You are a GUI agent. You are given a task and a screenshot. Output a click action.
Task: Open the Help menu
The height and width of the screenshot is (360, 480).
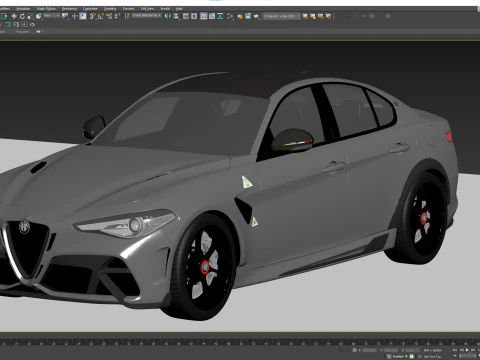click(179, 9)
